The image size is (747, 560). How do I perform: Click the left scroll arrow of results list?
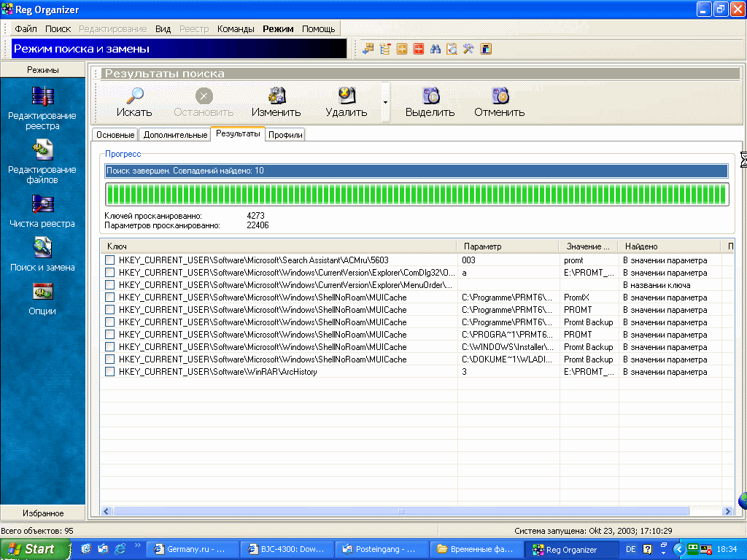pyautogui.click(x=106, y=511)
